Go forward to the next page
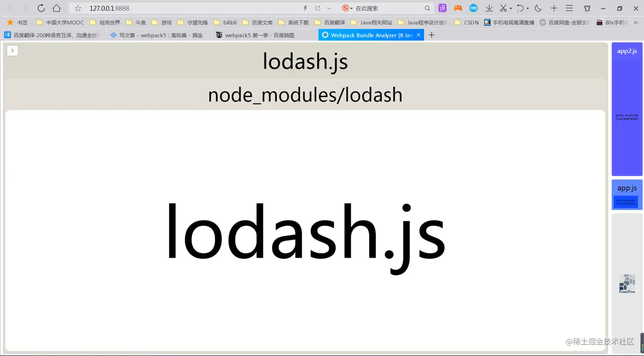 click(x=26, y=8)
